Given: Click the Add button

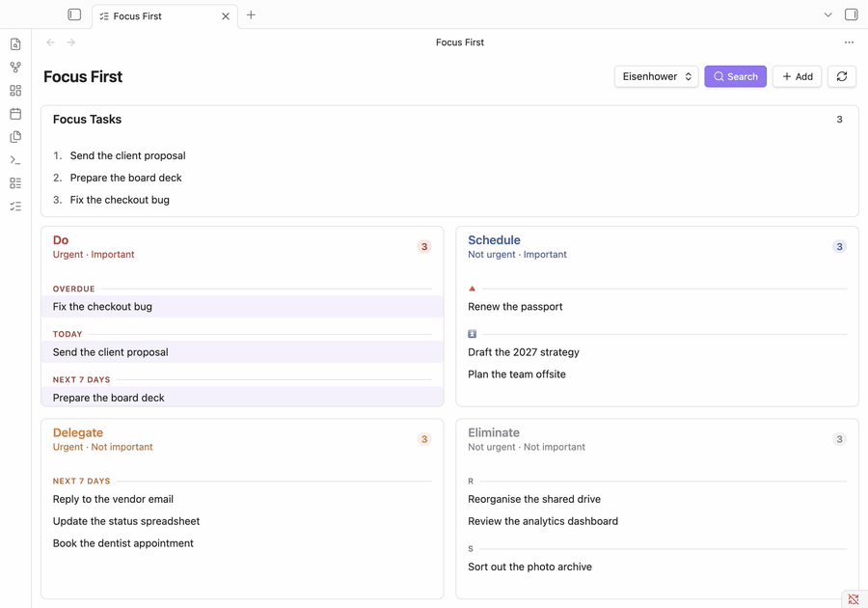Looking at the screenshot, I should [798, 76].
